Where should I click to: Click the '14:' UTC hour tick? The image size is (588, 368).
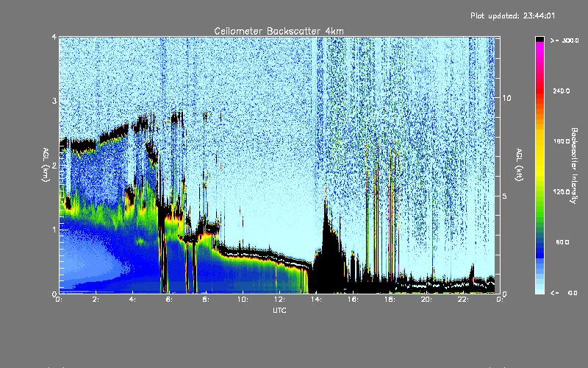[316, 300]
